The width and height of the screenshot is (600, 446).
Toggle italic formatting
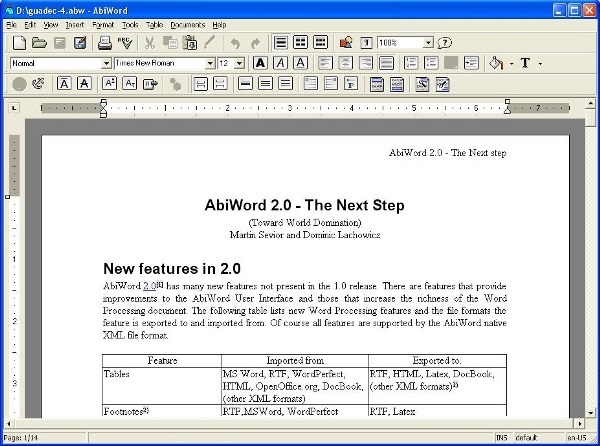(x=280, y=63)
